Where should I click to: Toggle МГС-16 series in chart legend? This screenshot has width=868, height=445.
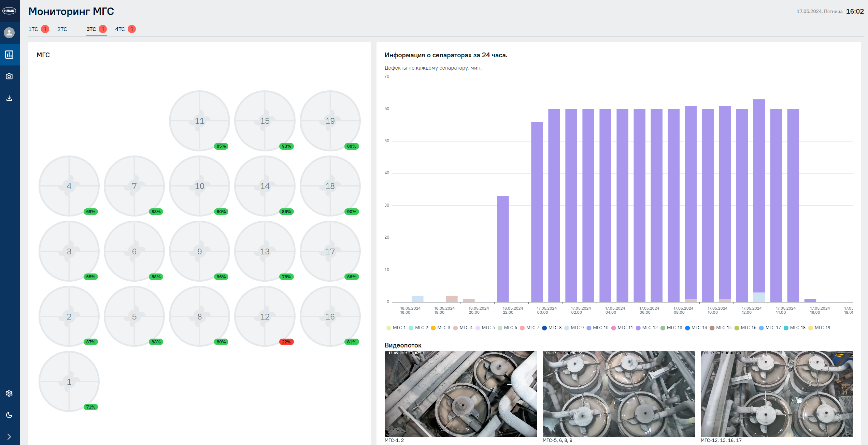coord(745,328)
